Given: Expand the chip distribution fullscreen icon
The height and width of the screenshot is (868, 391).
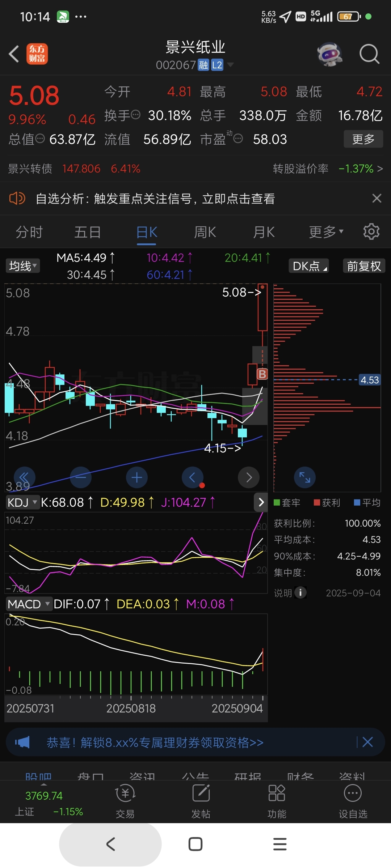Looking at the screenshot, I should click(x=305, y=477).
